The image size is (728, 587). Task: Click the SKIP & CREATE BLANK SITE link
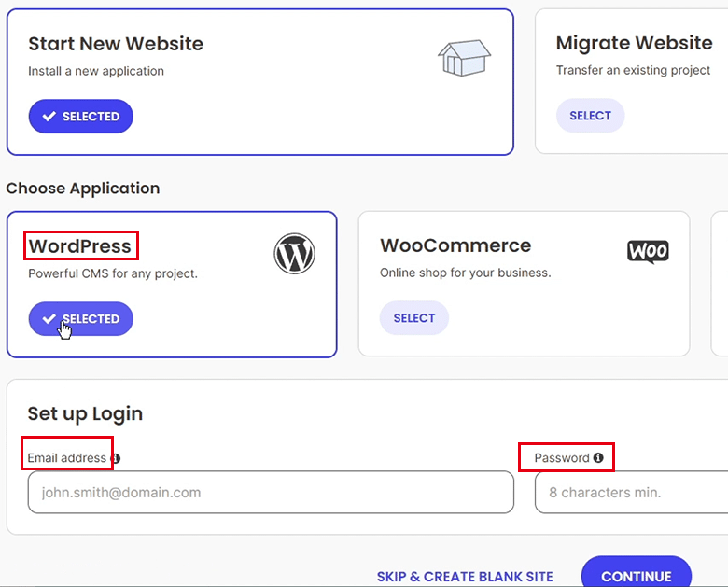click(x=465, y=577)
